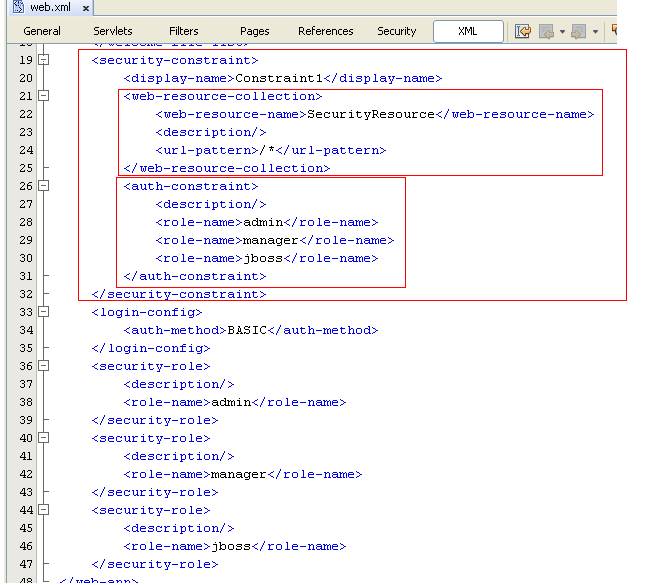
Task: Click description tag on line 27
Action: [x=211, y=204]
